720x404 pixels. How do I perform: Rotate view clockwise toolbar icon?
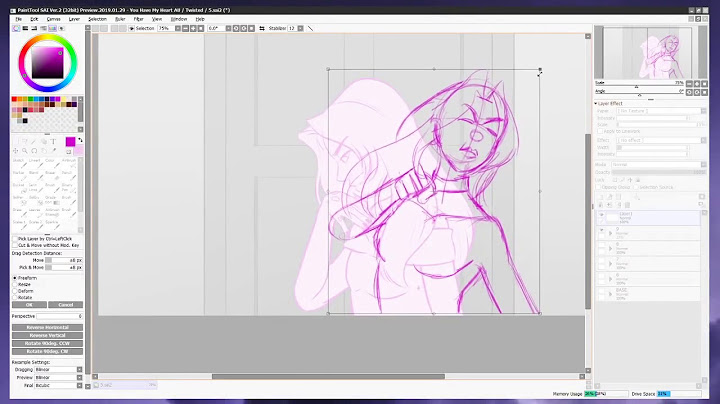click(243, 28)
